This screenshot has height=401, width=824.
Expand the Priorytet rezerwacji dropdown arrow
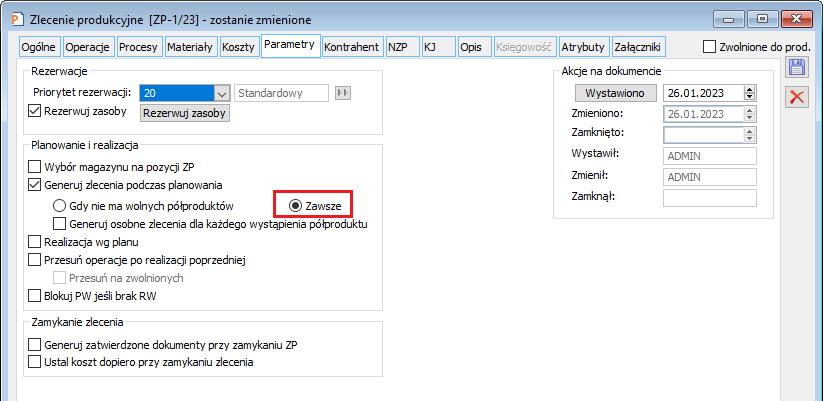(x=222, y=93)
